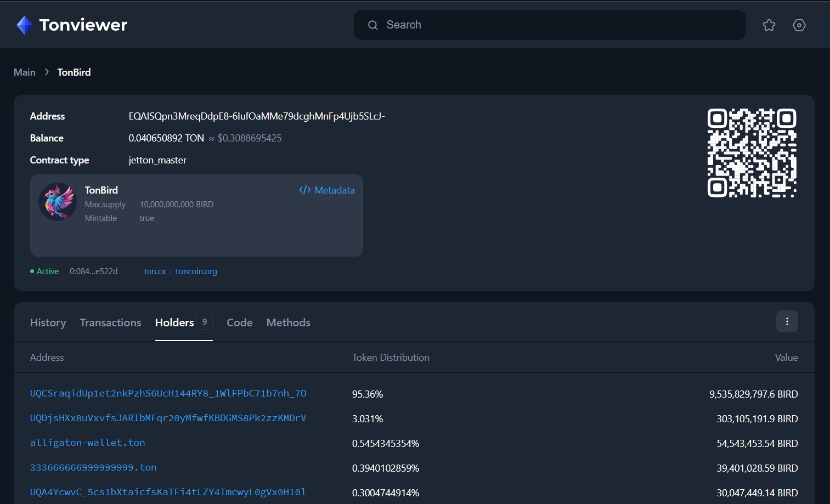Click the 0.3940102859% distribution value
Image resolution: width=830 pixels, height=504 pixels.
(386, 468)
